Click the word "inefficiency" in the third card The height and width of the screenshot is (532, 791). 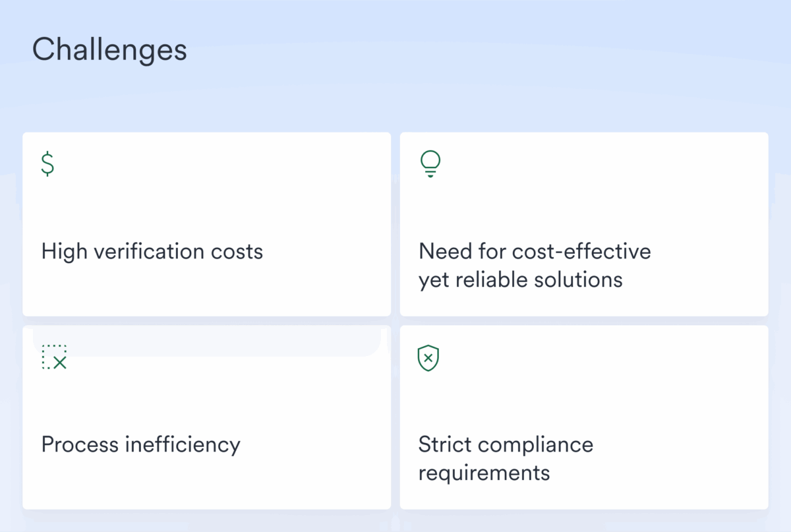point(183,444)
